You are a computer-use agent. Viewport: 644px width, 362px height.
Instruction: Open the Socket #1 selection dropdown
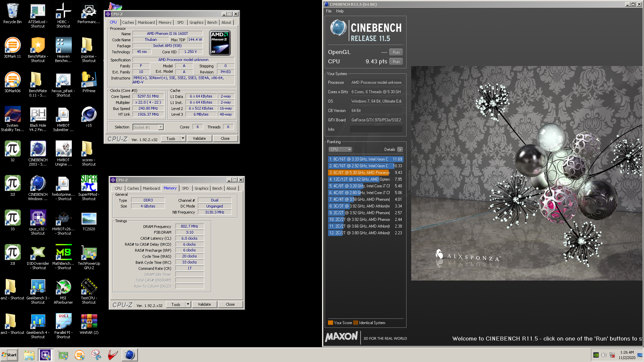[148, 127]
